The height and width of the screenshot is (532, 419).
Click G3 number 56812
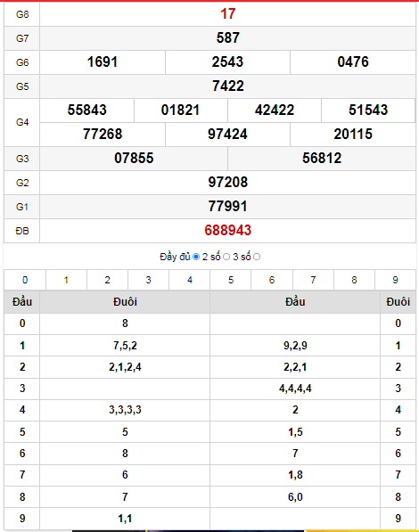point(322,158)
